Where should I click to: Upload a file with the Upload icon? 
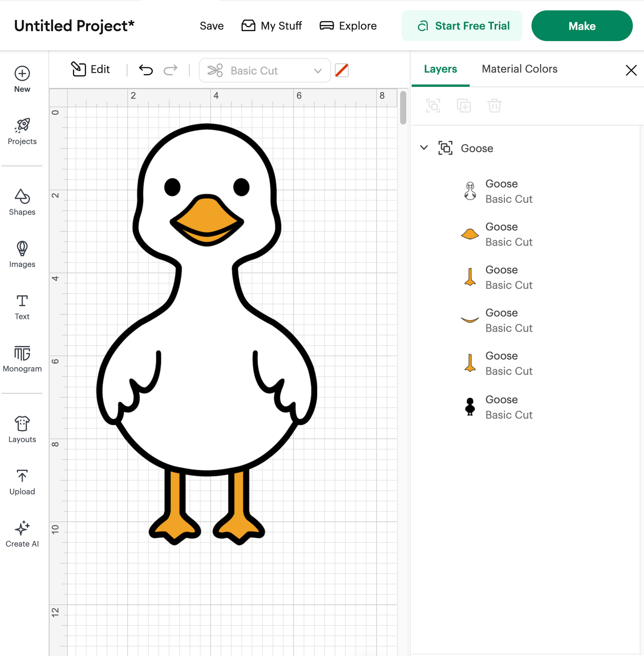point(21,482)
